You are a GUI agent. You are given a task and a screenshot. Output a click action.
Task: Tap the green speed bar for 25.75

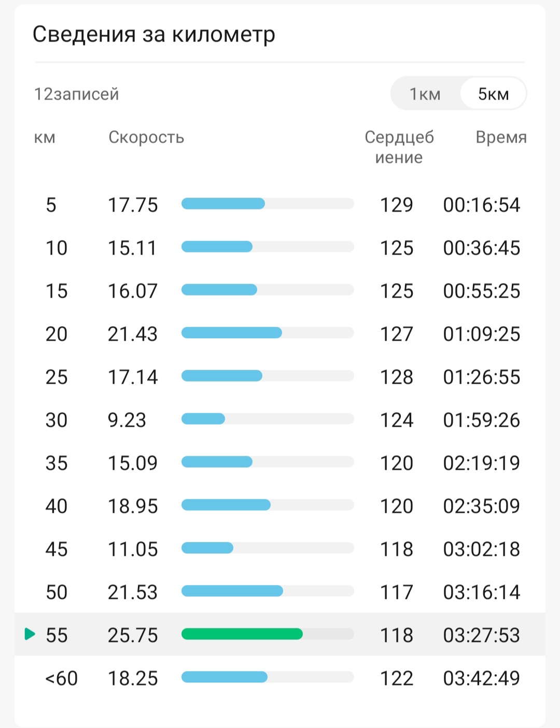click(242, 634)
